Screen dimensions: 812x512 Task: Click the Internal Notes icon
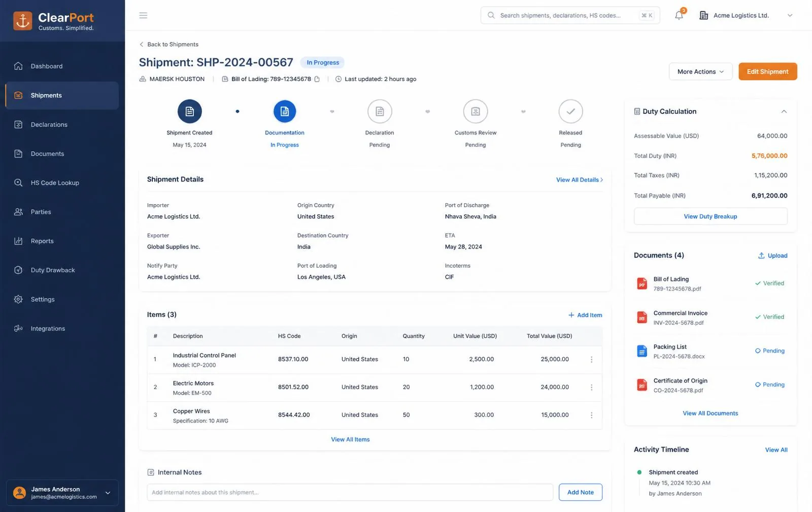coord(151,472)
